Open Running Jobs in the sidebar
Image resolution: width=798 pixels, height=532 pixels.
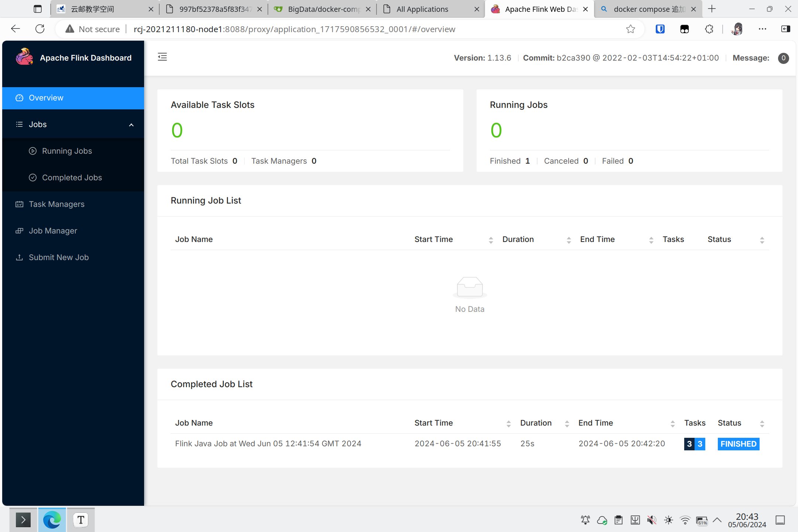click(x=73, y=151)
